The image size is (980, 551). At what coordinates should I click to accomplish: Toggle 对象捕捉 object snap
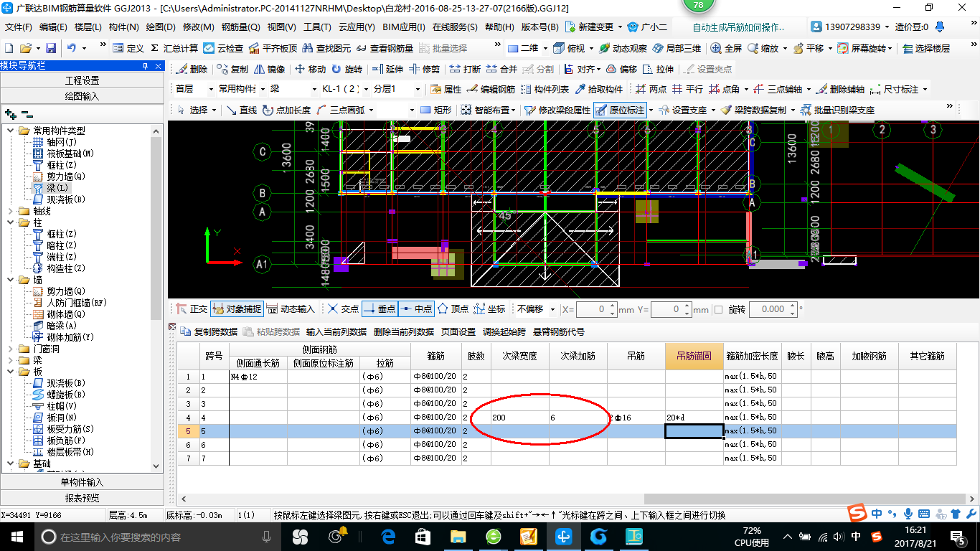tap(237, 309)
